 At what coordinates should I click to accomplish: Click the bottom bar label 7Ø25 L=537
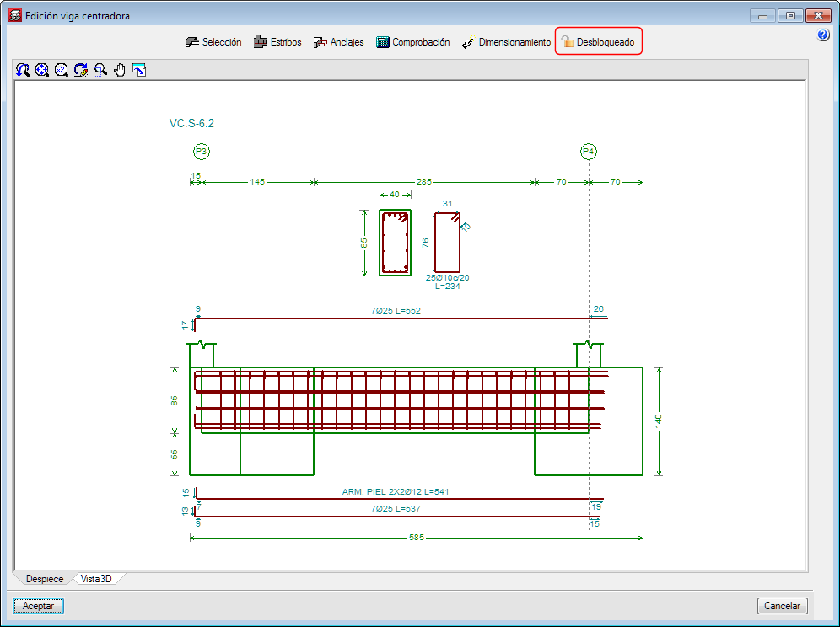click(x=396, y=508)
